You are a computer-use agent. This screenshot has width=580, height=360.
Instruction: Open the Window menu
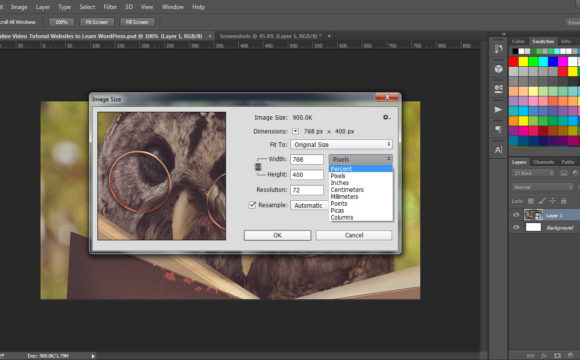point(173,7)
